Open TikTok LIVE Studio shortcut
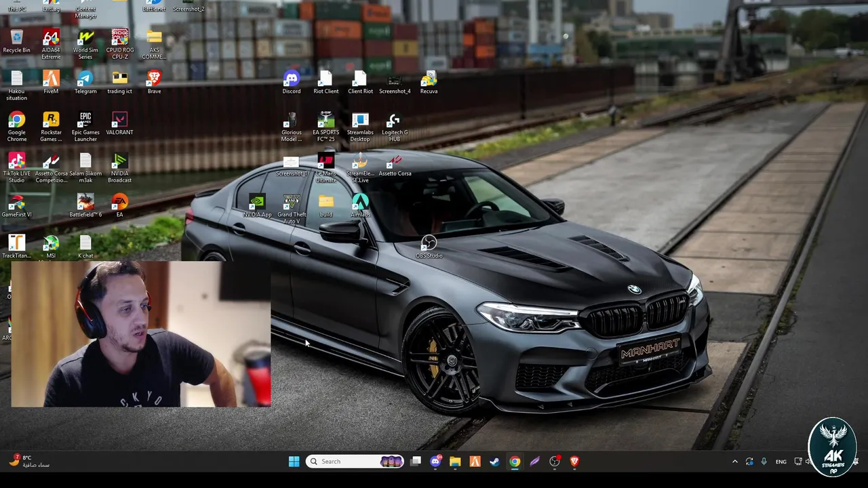868x488 pixels. pyautogui.click(x=16, y=168)
